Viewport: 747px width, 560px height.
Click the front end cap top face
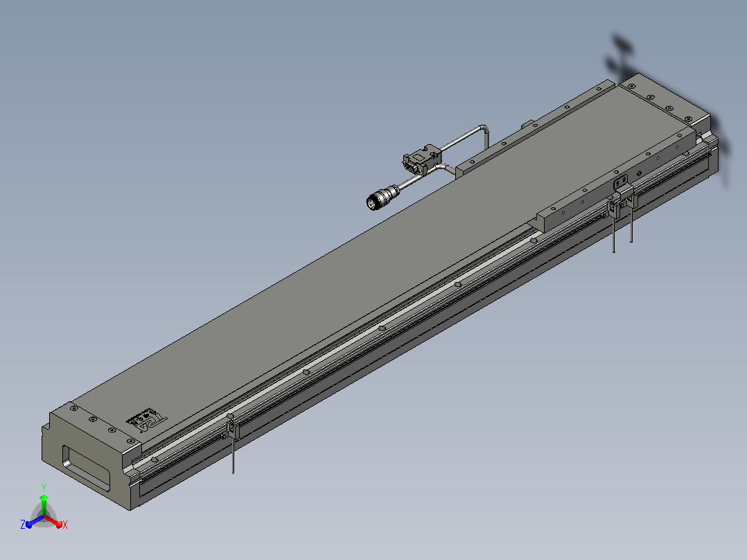[x=96, y=426]
